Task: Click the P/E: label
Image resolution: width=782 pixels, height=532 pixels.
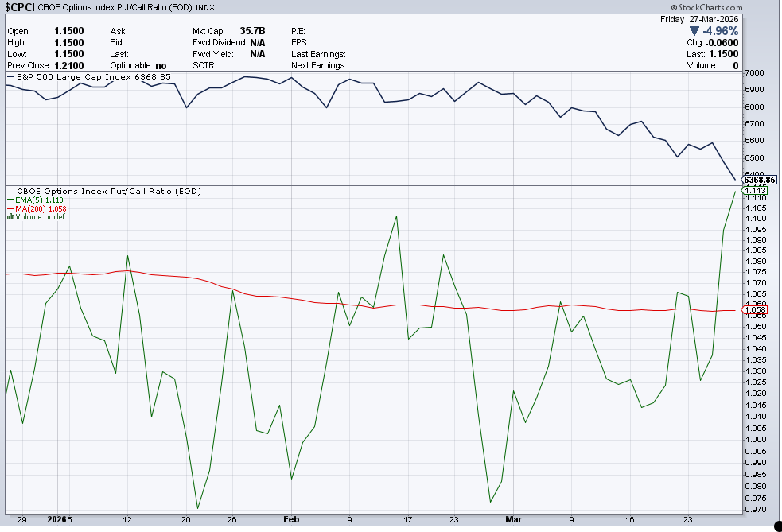Action: (298, 31)
